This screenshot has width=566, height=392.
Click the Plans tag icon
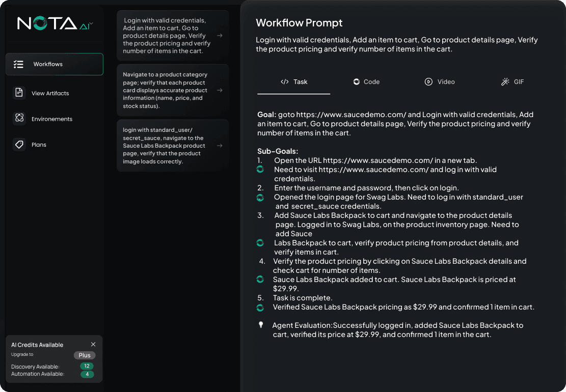point(19,144)
